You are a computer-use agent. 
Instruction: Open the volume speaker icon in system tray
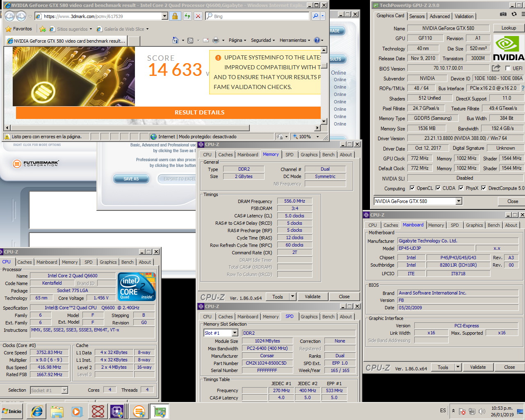482,411
